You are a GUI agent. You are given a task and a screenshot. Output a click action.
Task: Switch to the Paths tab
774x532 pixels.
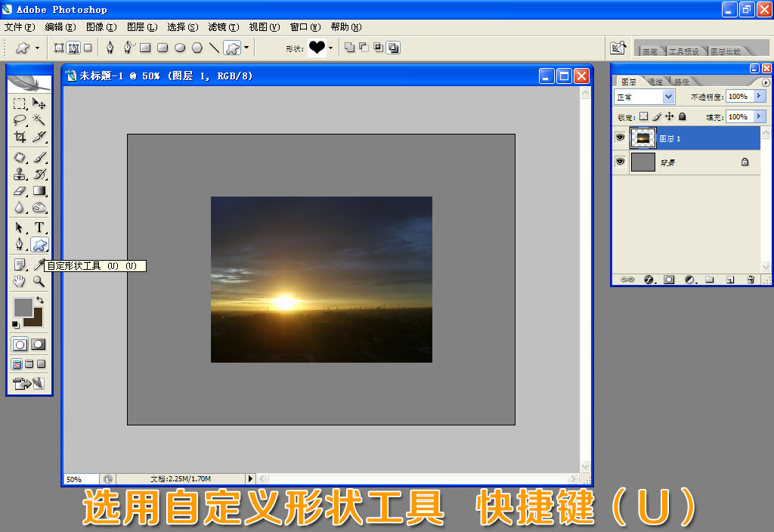click(682, 82)
